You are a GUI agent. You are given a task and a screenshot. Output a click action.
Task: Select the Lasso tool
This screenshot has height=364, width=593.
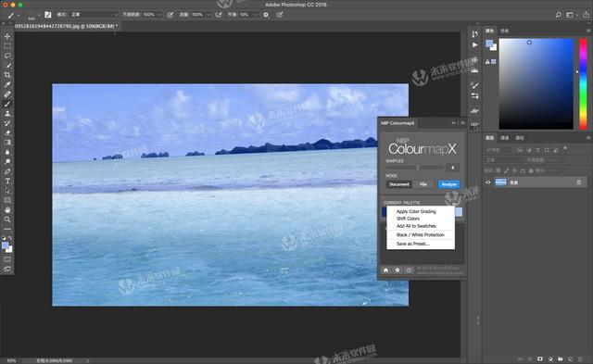point(7,56)
